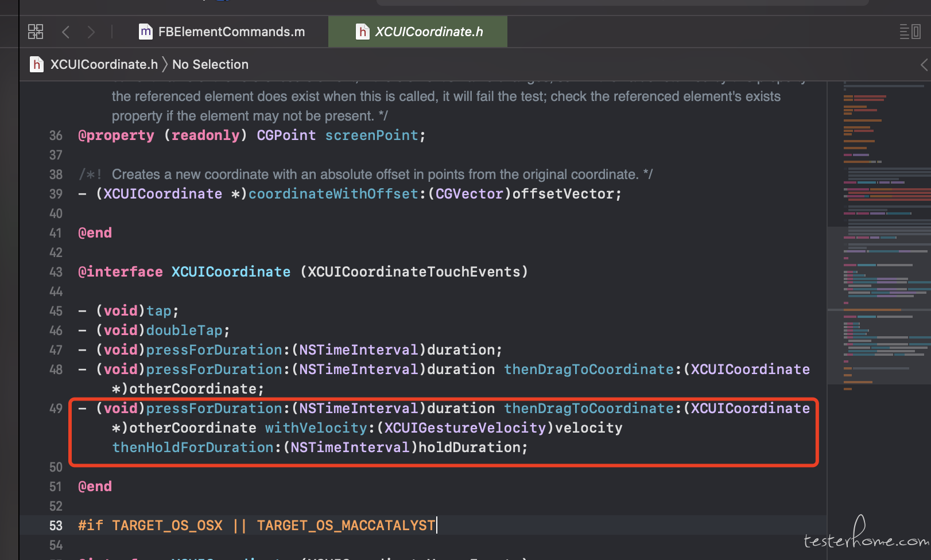Click line number 36 in gutter
The width and height of the screenshot is (931, 560).
(x=56, y=135)
